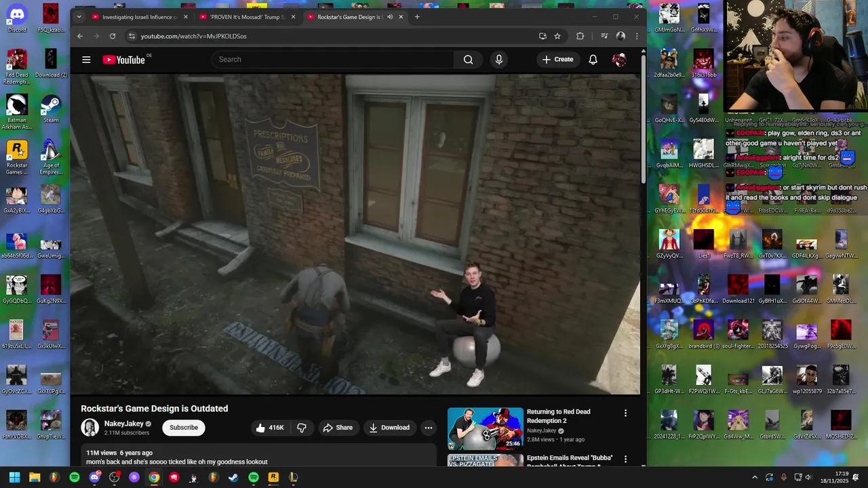Show hidden system tray icons chevron
The width and height of the screenshot is (868, 488).
tap(755, 477)
